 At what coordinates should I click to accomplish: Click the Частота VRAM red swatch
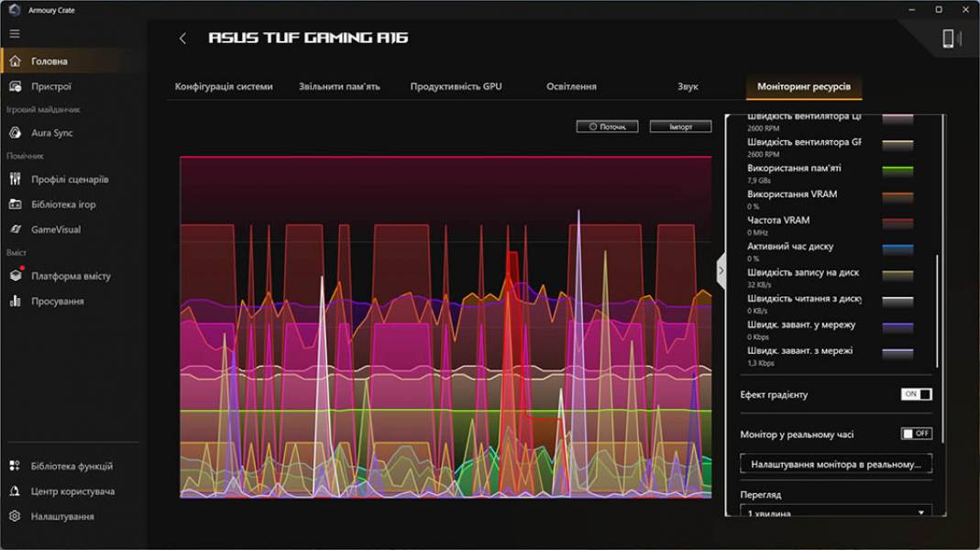click(x=897, y=223)
